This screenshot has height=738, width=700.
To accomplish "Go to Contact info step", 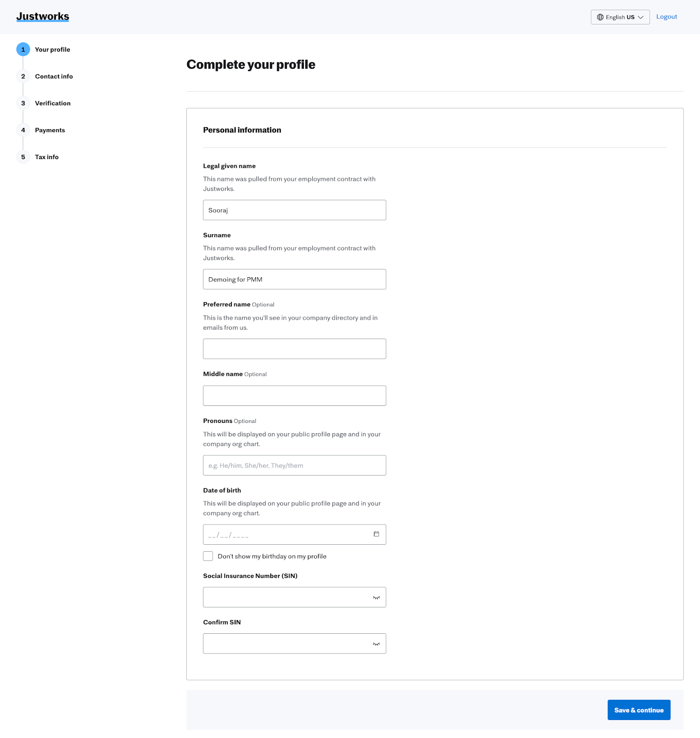I will pos(54,77).
